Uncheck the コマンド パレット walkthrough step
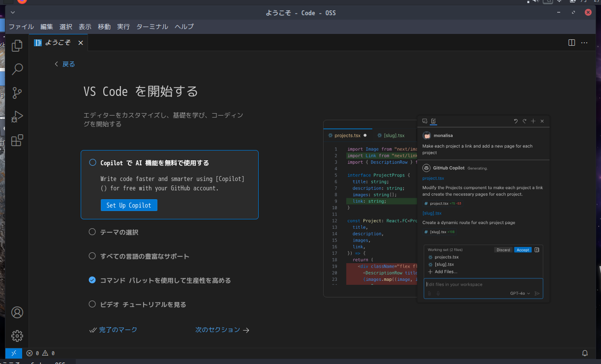This screenshot has height=364, width=601. coord(92,280)
